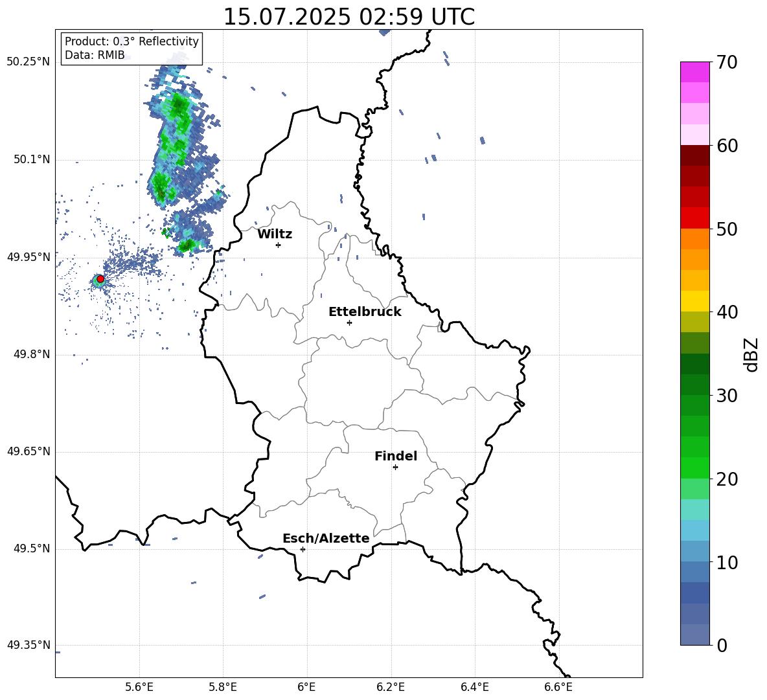Click the 30 colorbar tick value
767x700 pixels.
tap(727, 396)
